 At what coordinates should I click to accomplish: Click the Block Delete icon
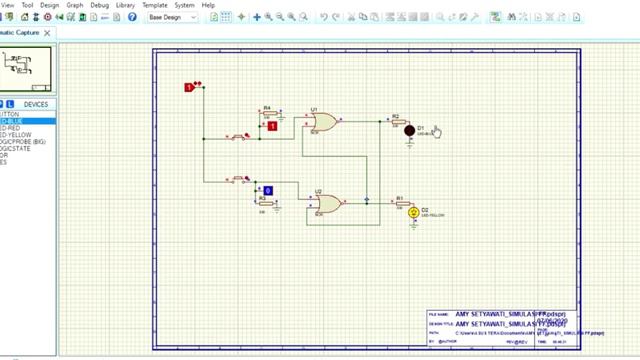tap(424, 17)
